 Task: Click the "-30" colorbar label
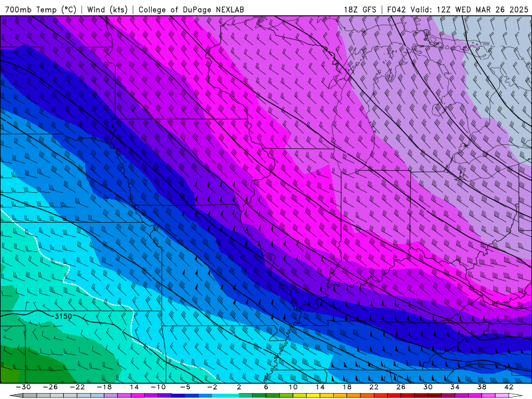[23, 387]
